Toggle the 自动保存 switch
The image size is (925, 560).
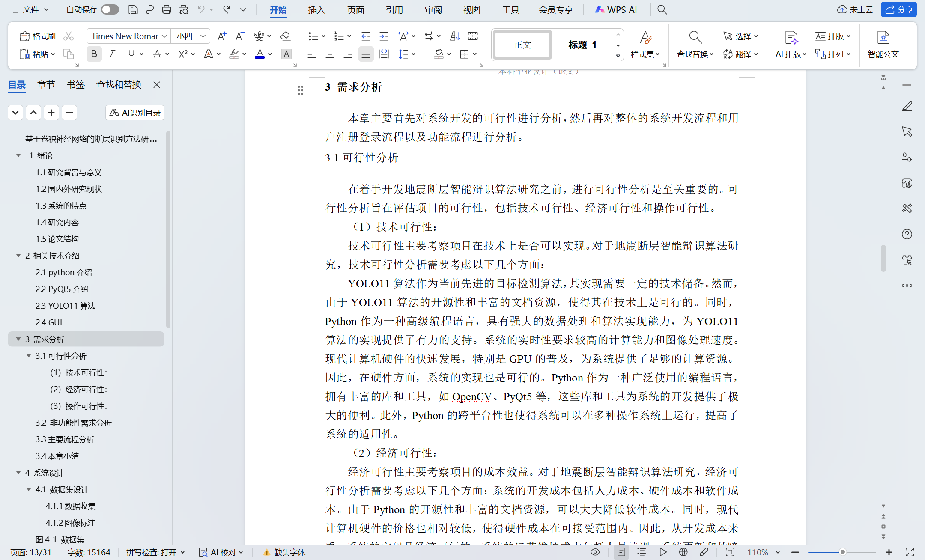tap(110, 9)
